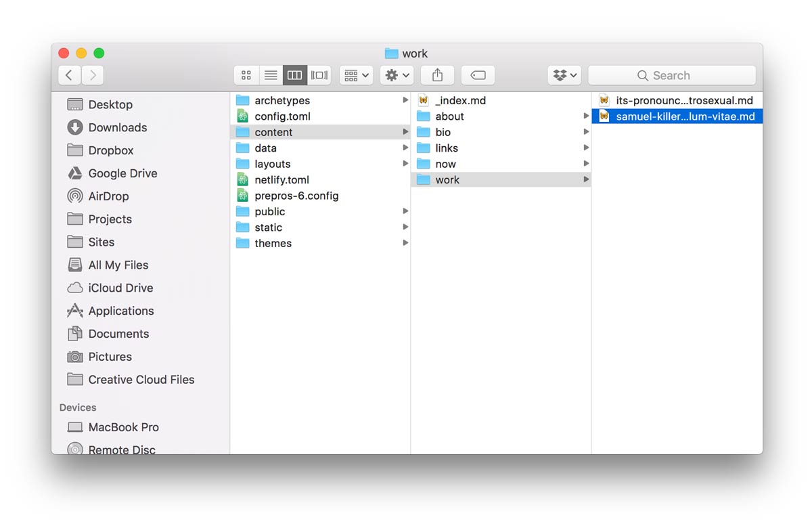Click the Edit Tags toolbar button
812x528 pixels.
click(478, 75)
